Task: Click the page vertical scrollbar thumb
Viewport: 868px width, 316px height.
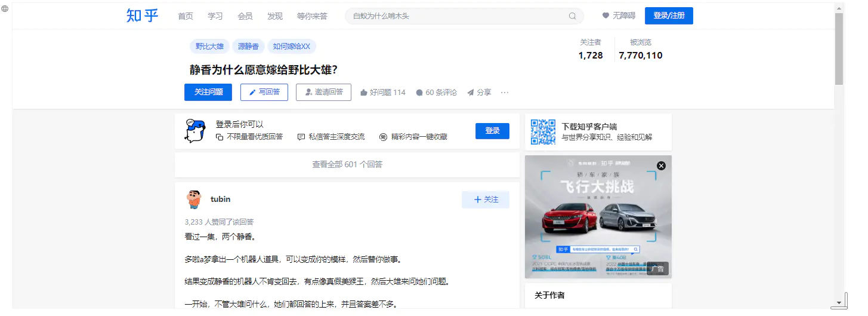Action: coord(839,48)
